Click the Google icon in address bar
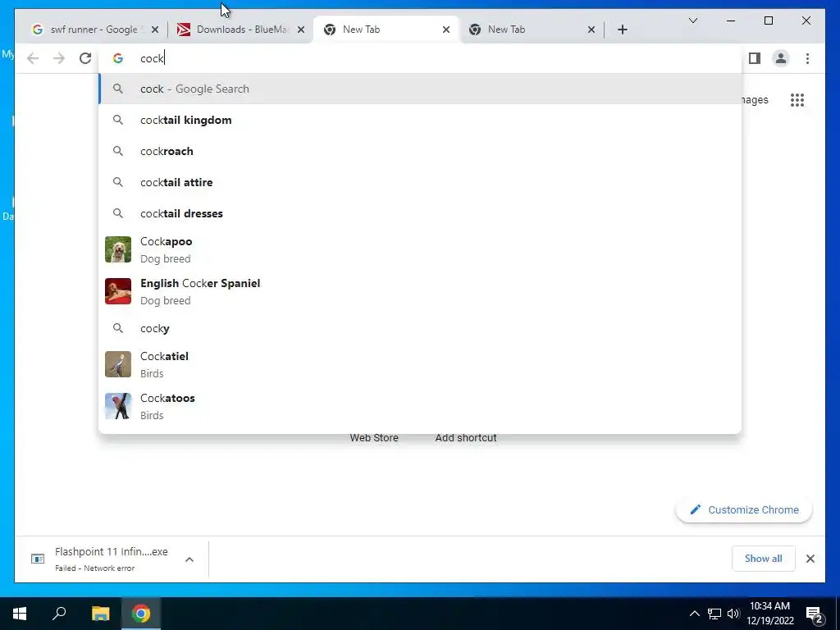The width and height of the screenshot is (840, 630). coord(118,58)
